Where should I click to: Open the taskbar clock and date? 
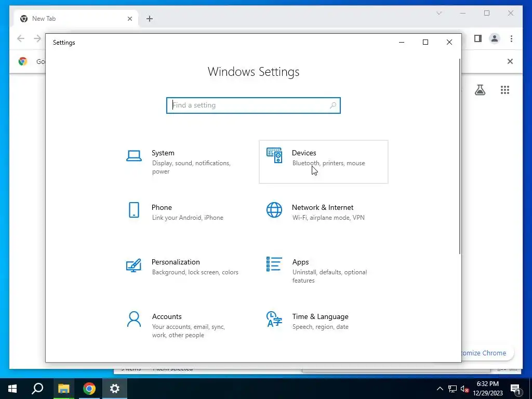487,389
